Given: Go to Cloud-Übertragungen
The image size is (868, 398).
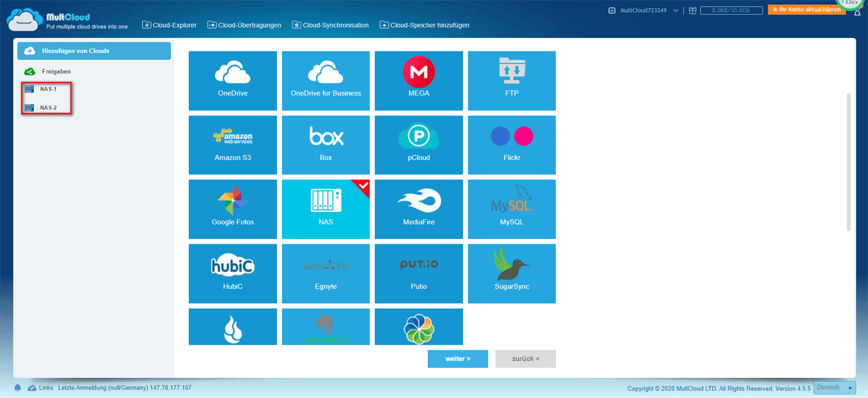Looking at the screenshot, I should tap(244, 25).
